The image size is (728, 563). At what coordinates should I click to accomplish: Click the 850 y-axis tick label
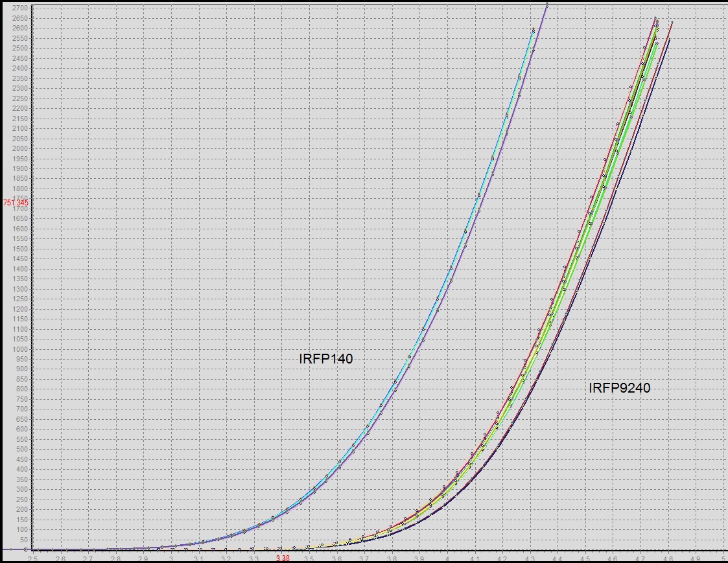(x=21, y=379)
